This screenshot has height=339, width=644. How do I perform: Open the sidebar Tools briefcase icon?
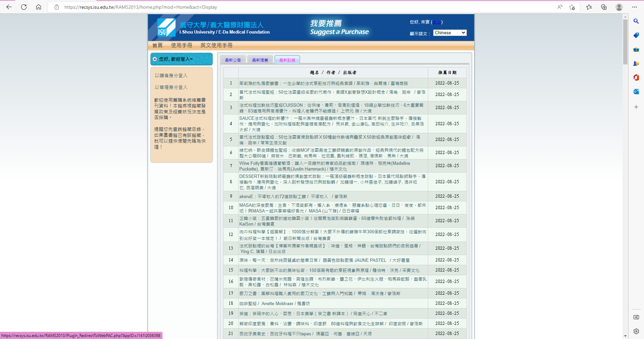coord(636,49)
